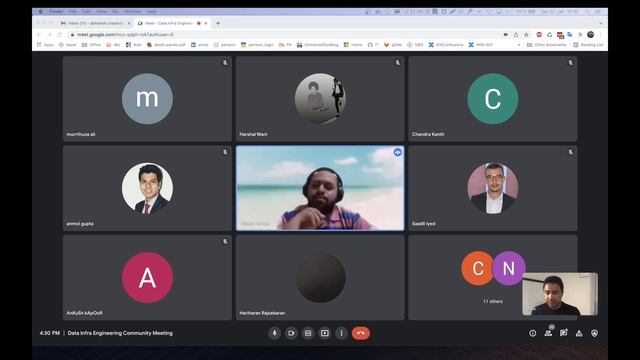Image resolution: width=640 pixels, height=360 pixels.
Task: Open the Office bookmark folder
Action: [x=91, y=45]
